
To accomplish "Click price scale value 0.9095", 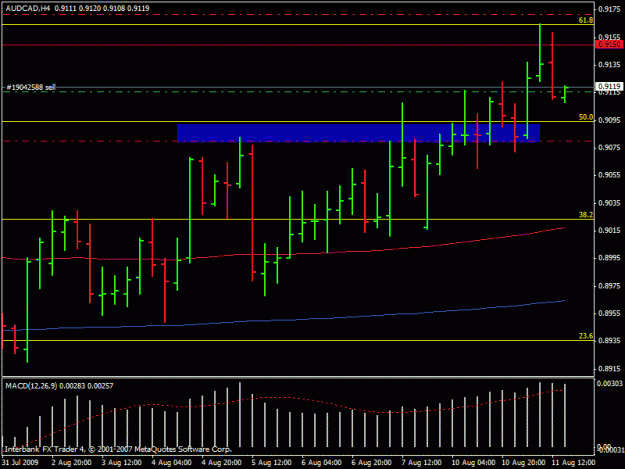I will pos(610,120).
